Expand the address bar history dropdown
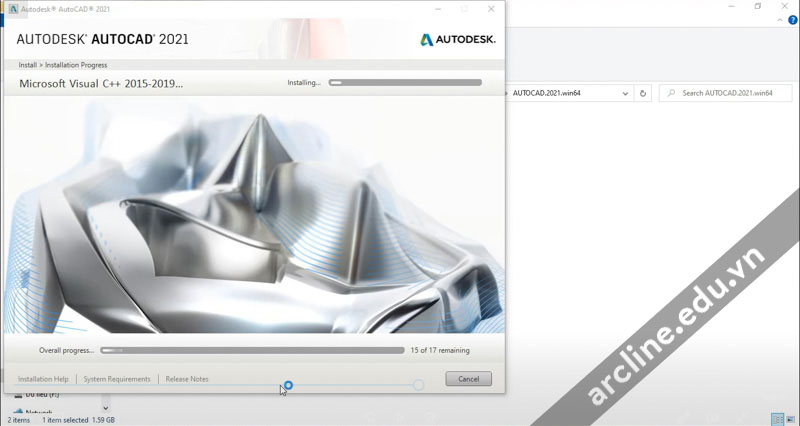The height and width of the screenshot is (426, 800). [x=625, y=93]
